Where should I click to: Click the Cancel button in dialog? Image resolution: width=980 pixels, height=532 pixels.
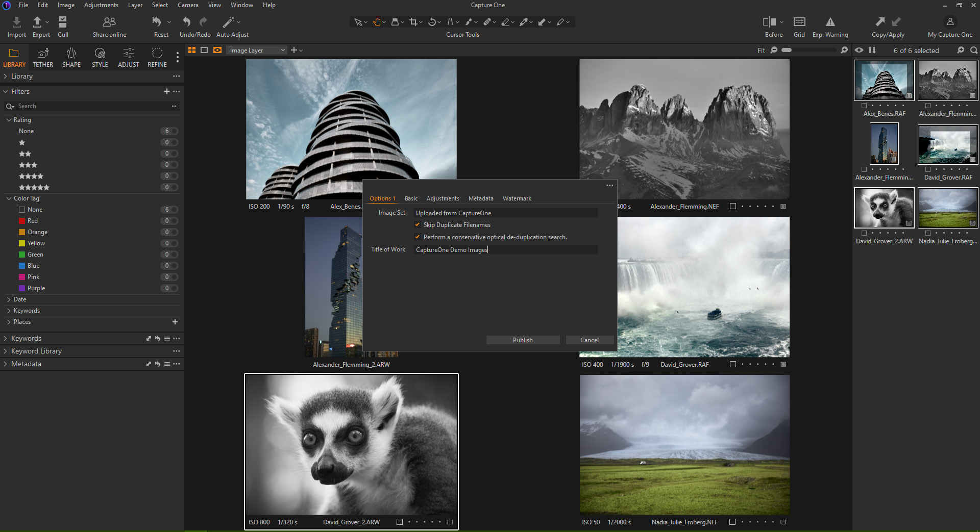point(590,340)
